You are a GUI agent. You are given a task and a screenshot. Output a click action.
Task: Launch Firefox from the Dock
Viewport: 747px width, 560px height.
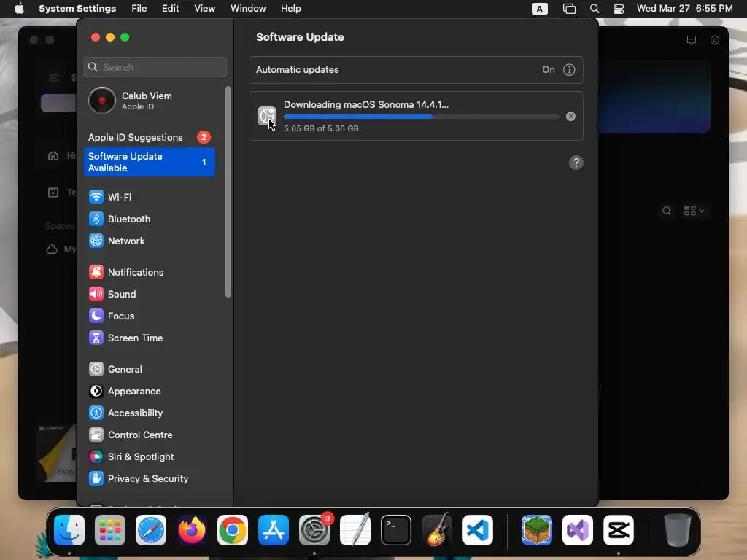coord(192,530)
